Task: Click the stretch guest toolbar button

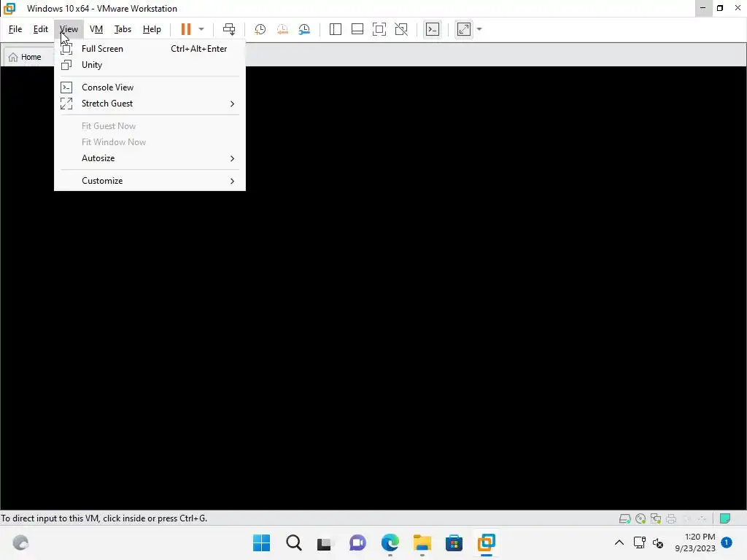Action: tap(464, 29)
